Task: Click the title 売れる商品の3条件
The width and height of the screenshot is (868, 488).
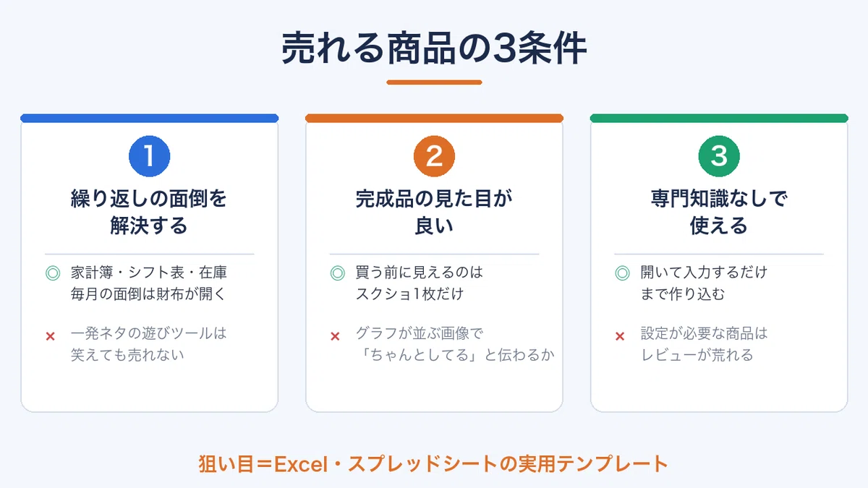Action: point(434,49)
